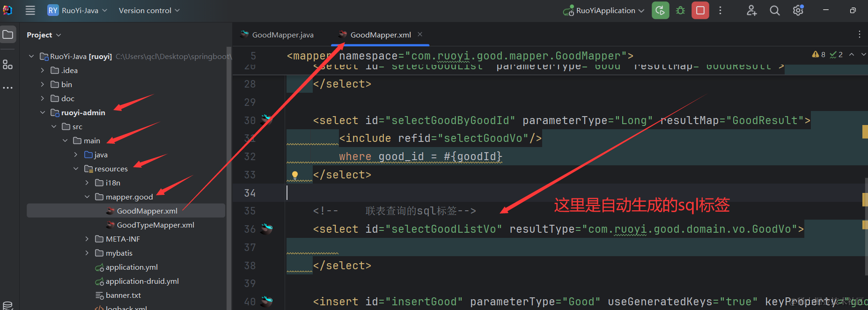Viewport: 868px width, 310px height.
Task: Show intention lightbulb on line 33
Action: click(295, 175)
